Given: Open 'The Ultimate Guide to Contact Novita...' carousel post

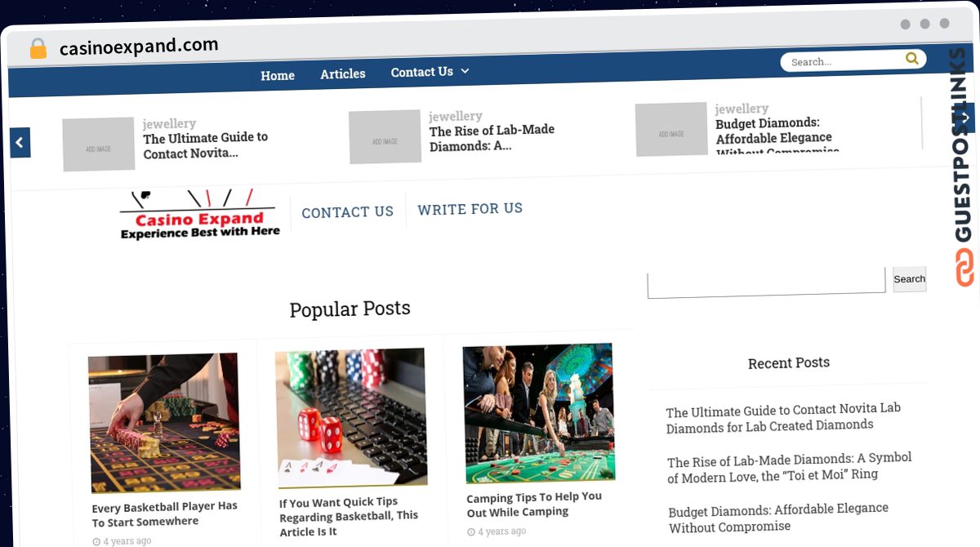Looking at the screenshot, I should coord(204,145).
